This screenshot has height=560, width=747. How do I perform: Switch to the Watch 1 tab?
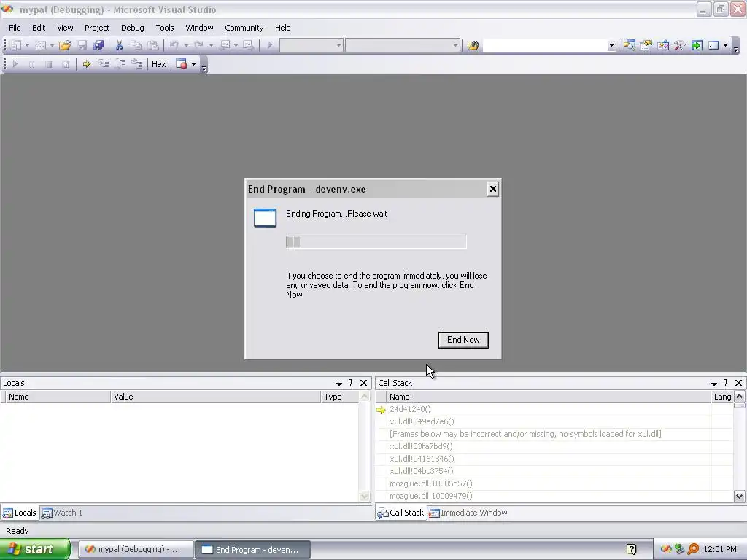click(63, 513)
